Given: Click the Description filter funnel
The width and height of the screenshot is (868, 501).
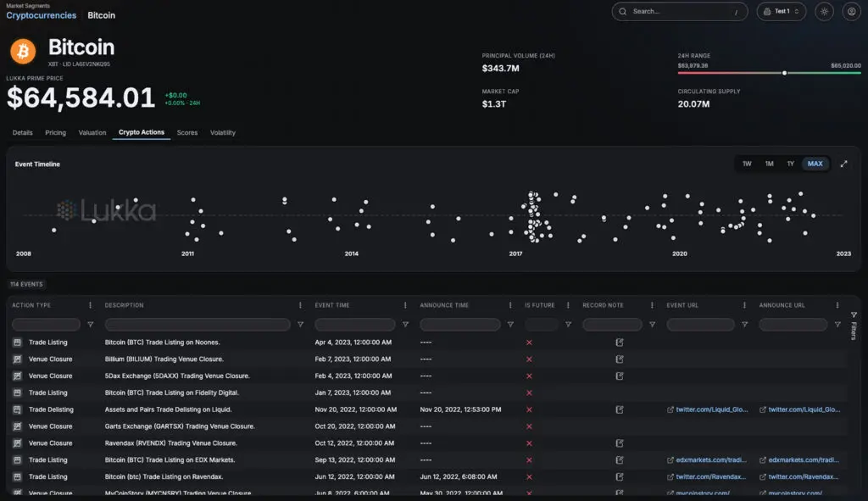Looking at the screenshot, I should tap(300, 325).
